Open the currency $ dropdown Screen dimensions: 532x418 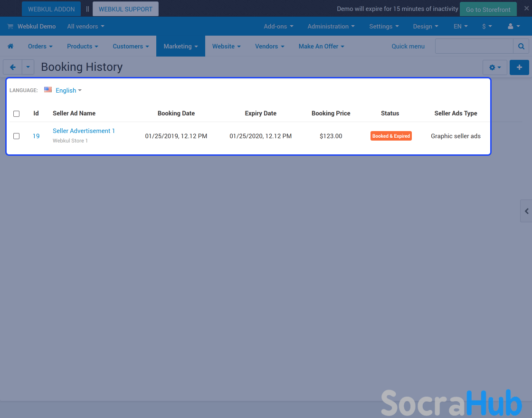click(487, 27)
